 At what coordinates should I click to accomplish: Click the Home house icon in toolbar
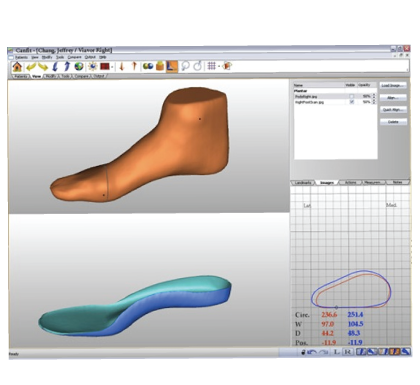(x=17, y=66)
